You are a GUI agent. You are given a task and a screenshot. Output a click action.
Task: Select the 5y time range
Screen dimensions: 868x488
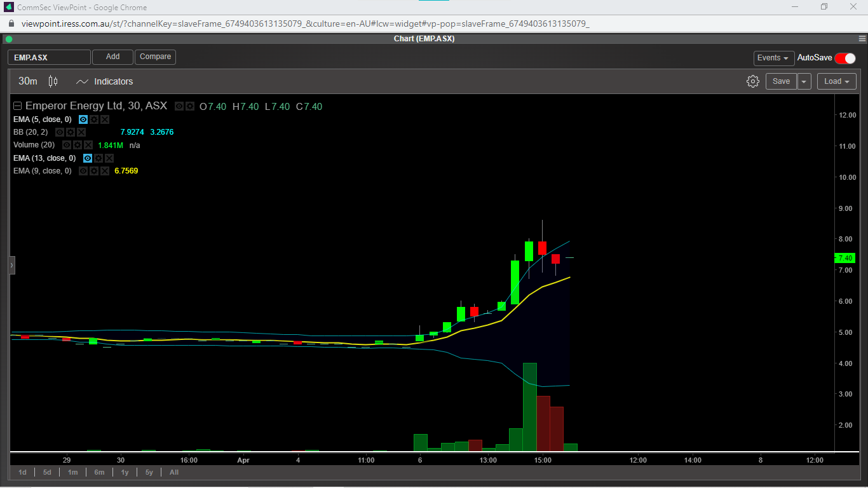[149, 472]
